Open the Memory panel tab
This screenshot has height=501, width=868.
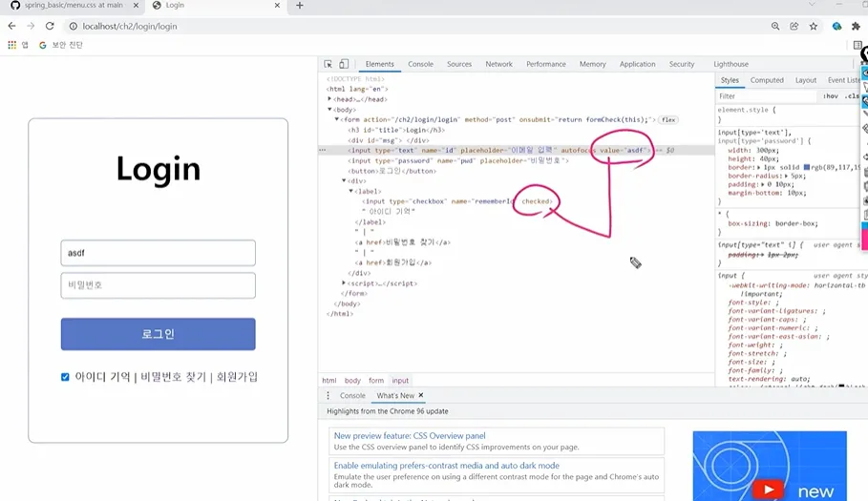(592, 64)
